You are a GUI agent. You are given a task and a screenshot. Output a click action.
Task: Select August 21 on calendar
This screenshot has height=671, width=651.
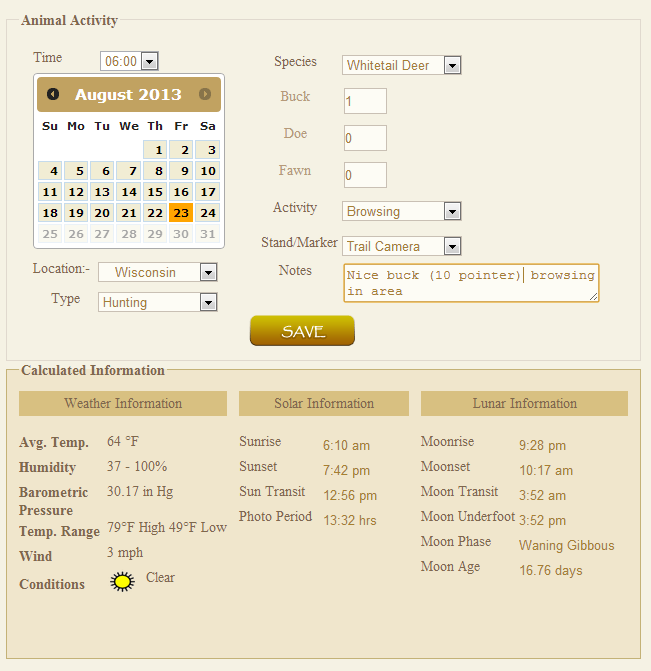click(x=129, y=213)
